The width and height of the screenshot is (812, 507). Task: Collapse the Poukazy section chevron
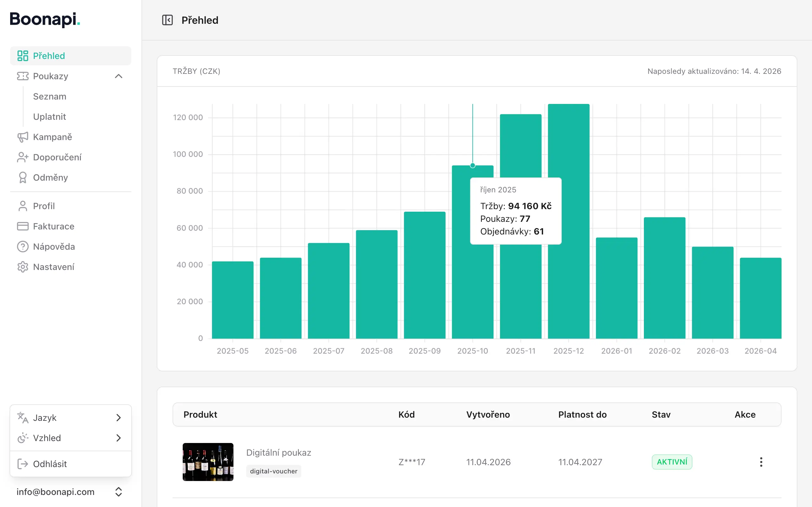[x=118, y=76]
